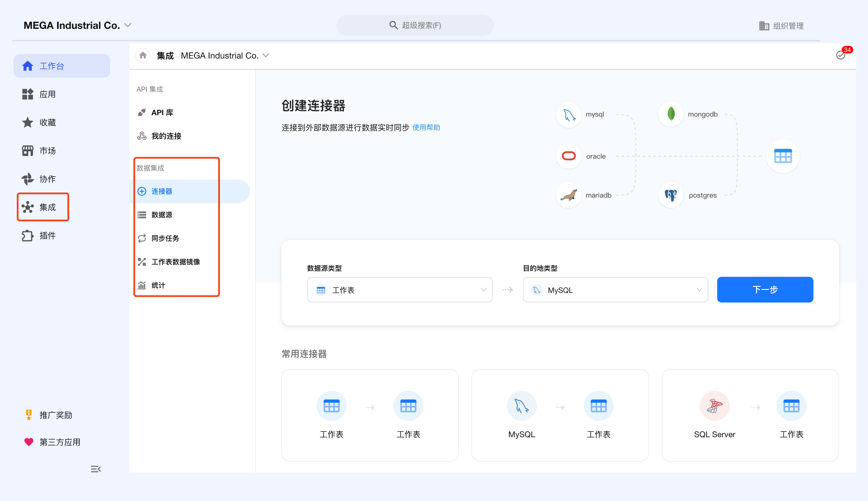
Task: Click the 超级搜索 search field
Action: tap(415, 26)
